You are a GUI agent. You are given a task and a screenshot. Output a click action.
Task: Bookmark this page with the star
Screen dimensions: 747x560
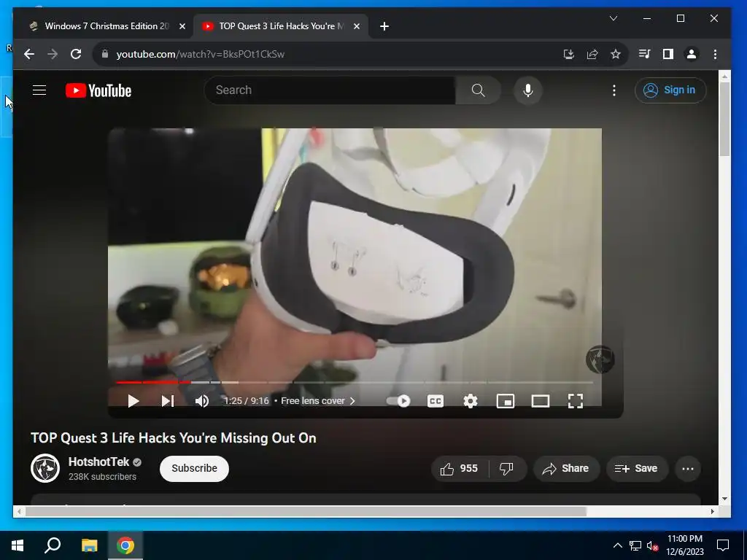click(x=616, y=54)
